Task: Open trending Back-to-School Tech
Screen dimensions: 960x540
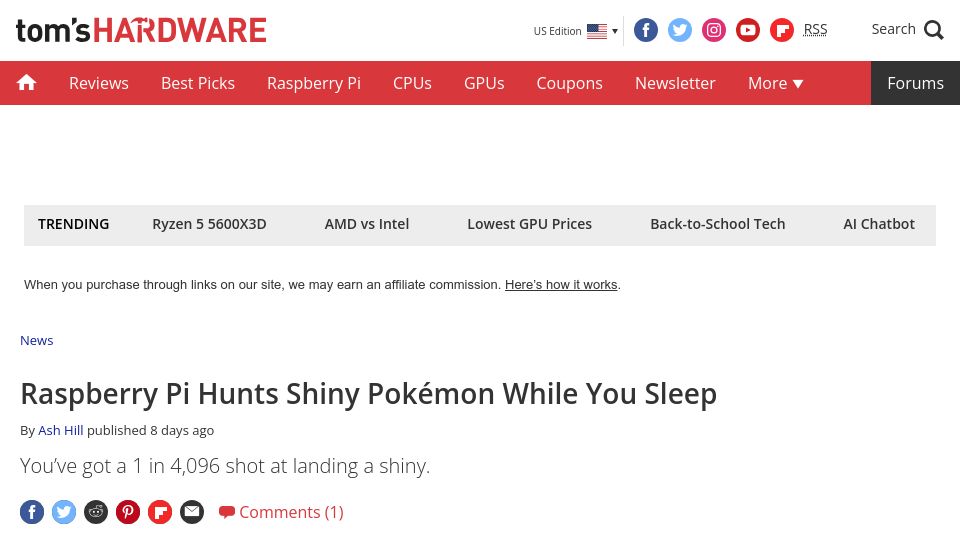Action: 718,224
